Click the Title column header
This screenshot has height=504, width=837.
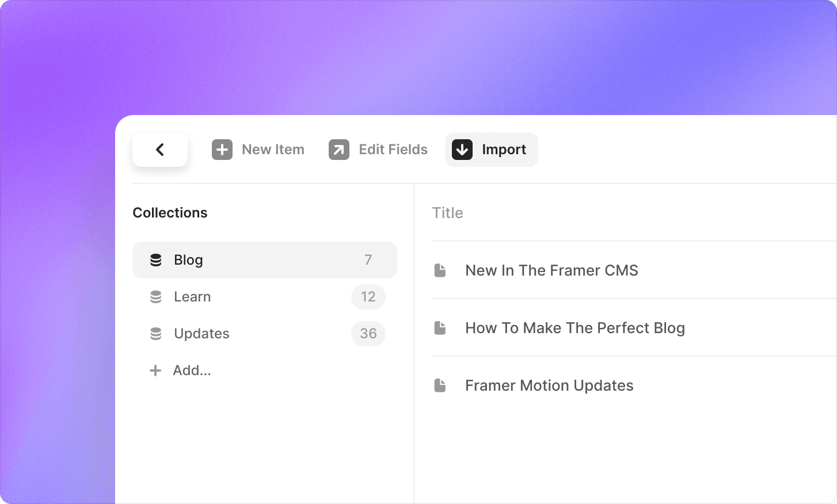(448, 213)
